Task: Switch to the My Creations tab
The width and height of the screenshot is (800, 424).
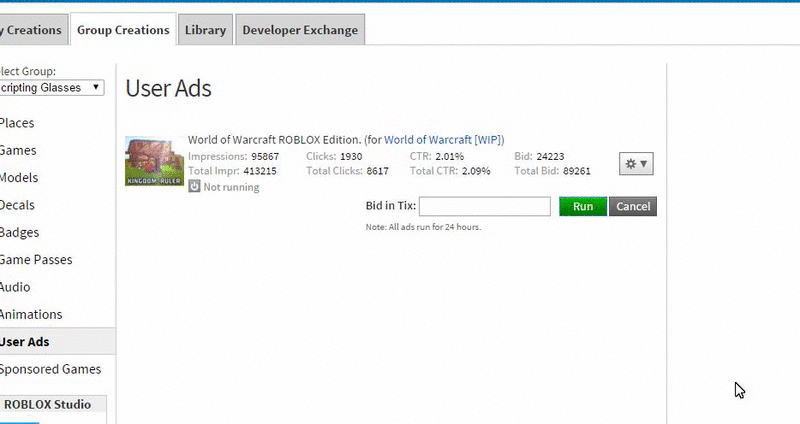Action: pyautogui.click(x=33, y=30)
